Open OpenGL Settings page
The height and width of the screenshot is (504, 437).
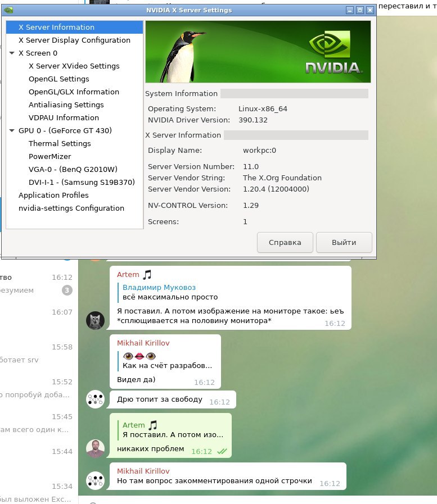tap(59, 79)
